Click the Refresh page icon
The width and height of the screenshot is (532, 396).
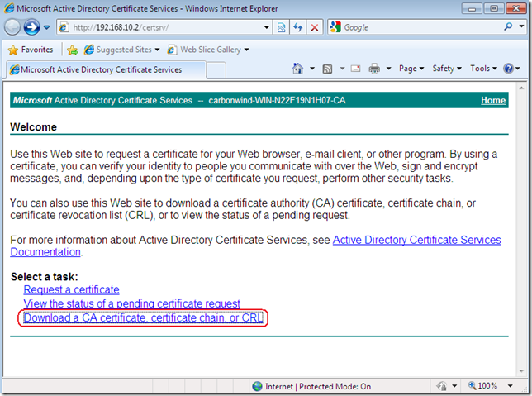[297, 27]
